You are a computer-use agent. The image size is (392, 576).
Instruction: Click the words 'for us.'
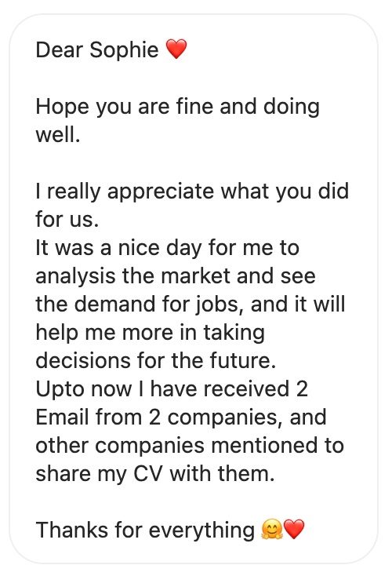(x=67, y=219)
